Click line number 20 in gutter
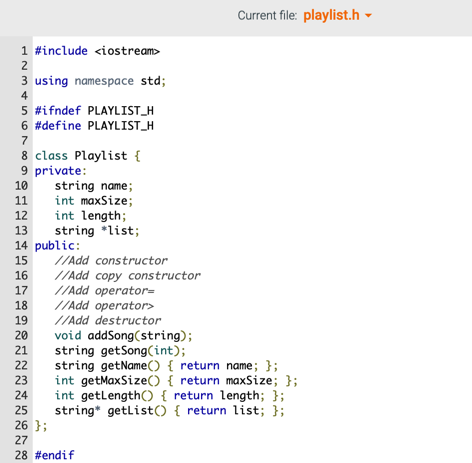 [21, 335]
